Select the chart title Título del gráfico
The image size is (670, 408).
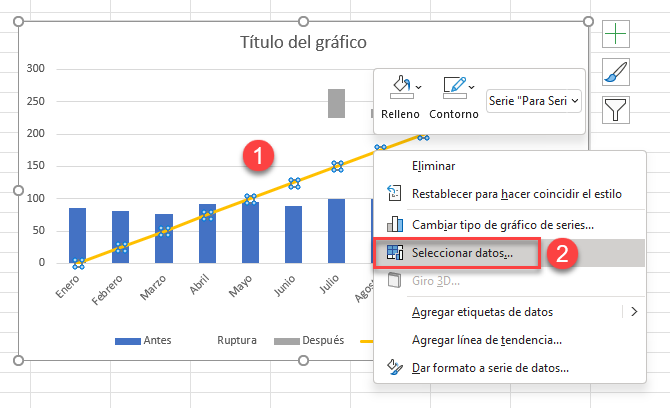(303, 42)
